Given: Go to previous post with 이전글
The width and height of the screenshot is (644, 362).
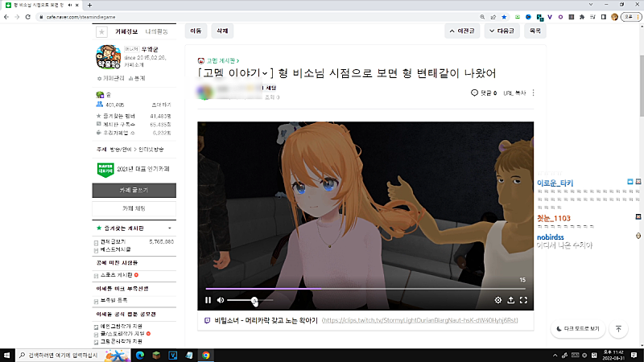Looking at the screenshot, I should click(x=462, y=31).
